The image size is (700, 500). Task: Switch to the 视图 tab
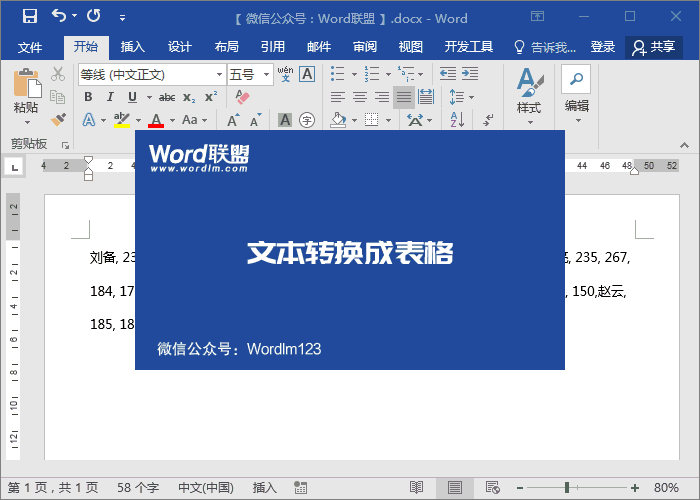click(x=411, y=47)
